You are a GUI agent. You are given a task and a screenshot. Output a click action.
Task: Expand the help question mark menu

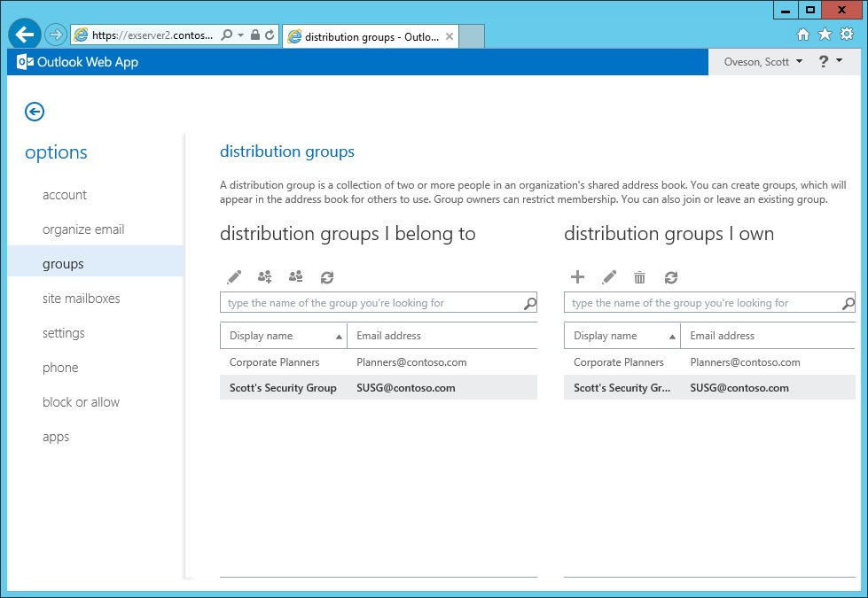coord(829,62)
